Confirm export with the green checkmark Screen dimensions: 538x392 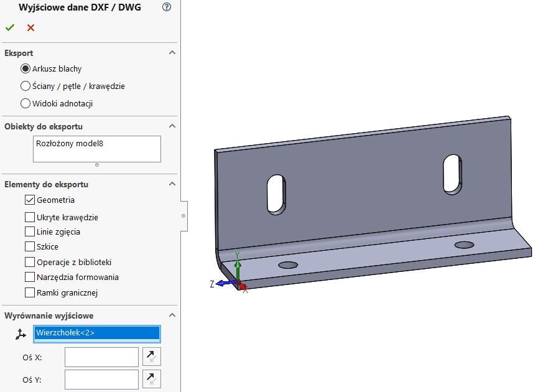click(x=10, y=27)
